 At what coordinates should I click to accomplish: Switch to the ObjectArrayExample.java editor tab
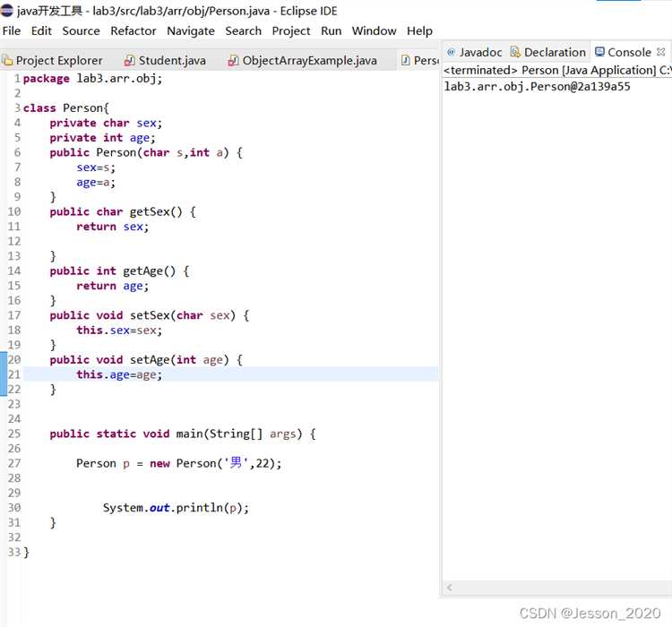pos(303,61)
